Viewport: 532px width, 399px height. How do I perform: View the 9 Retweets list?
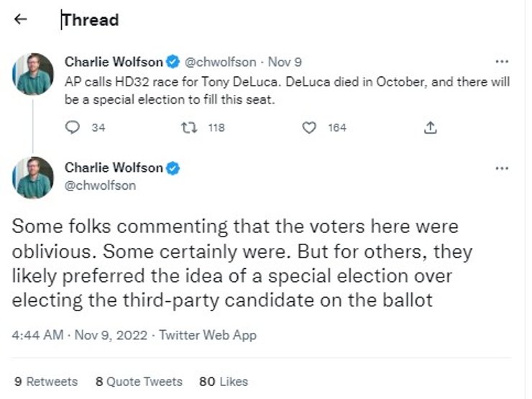tap(46, 382)
